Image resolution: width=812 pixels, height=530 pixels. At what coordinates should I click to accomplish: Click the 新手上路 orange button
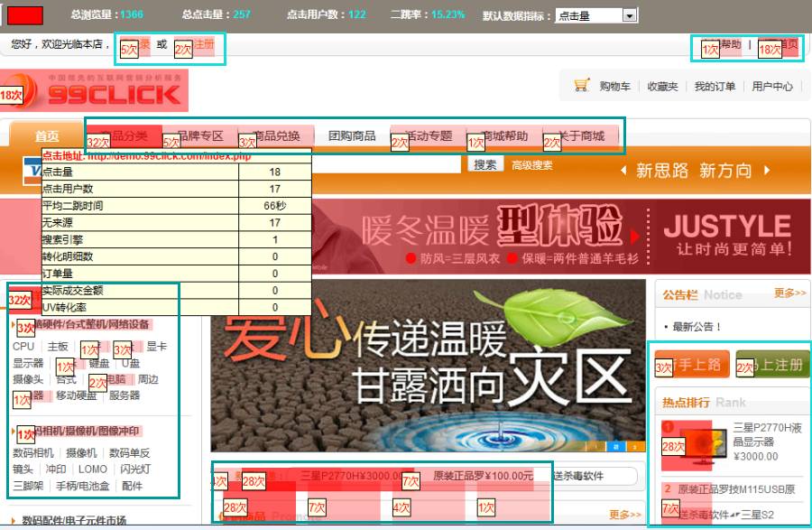(x=692, y=365)
